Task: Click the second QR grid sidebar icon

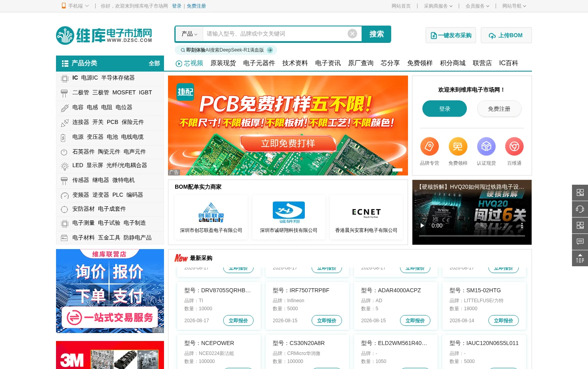Action: tap(580, 225)
